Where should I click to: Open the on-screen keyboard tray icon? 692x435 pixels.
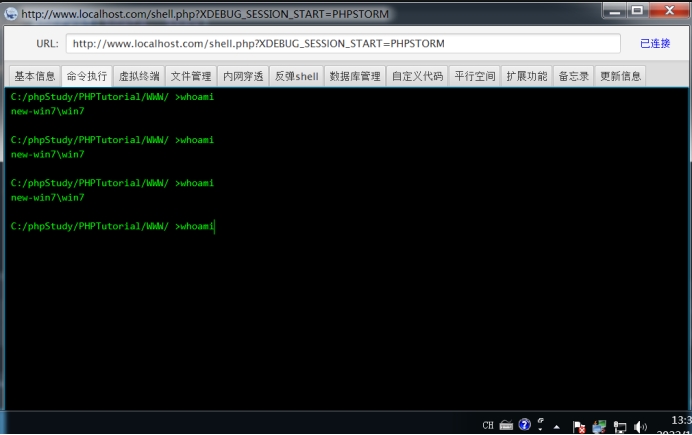point(506,425)
